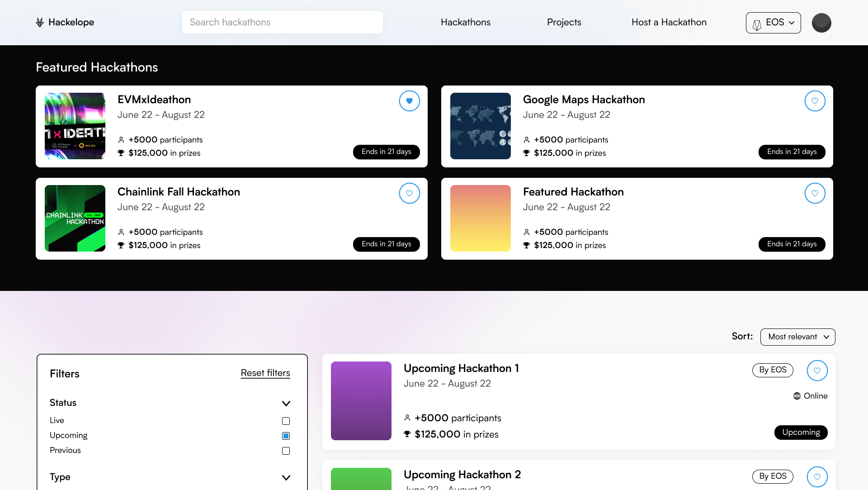Open the user profile avatar

click(x=821, y=23)
